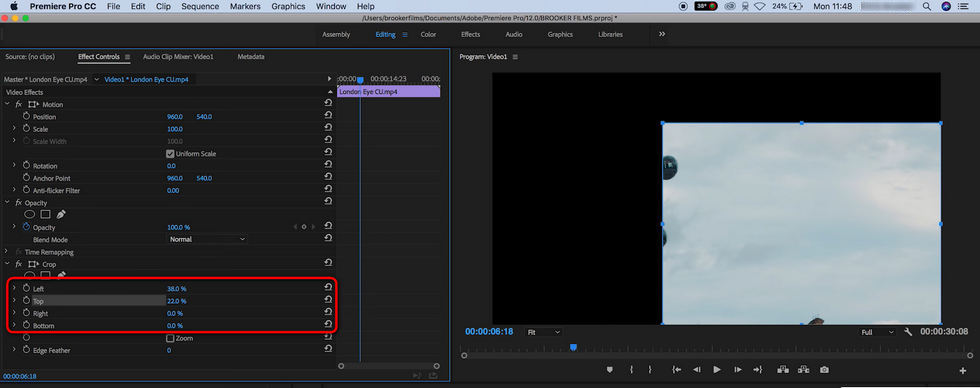
Task: Reset the Motion effect
Action: click(x=328, y=103)
